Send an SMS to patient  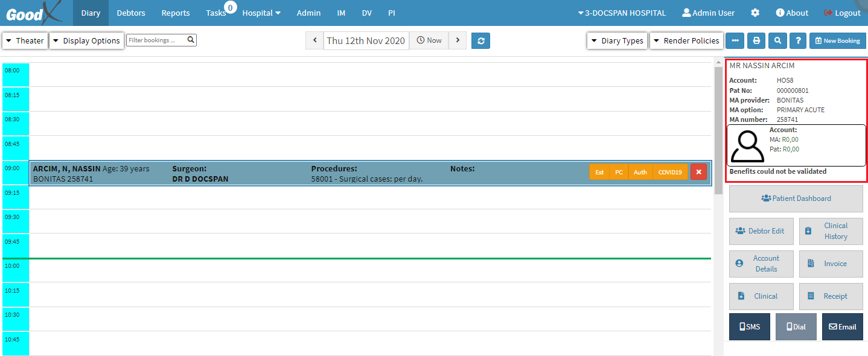750,326
